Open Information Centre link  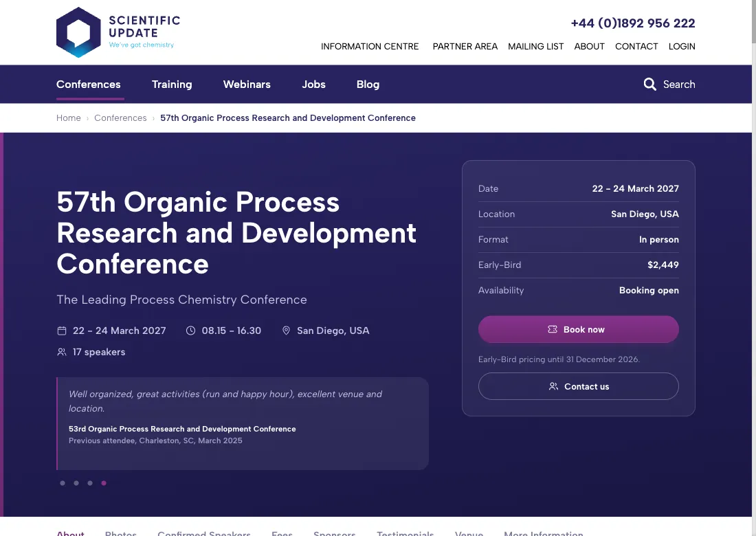coord(370,46)
